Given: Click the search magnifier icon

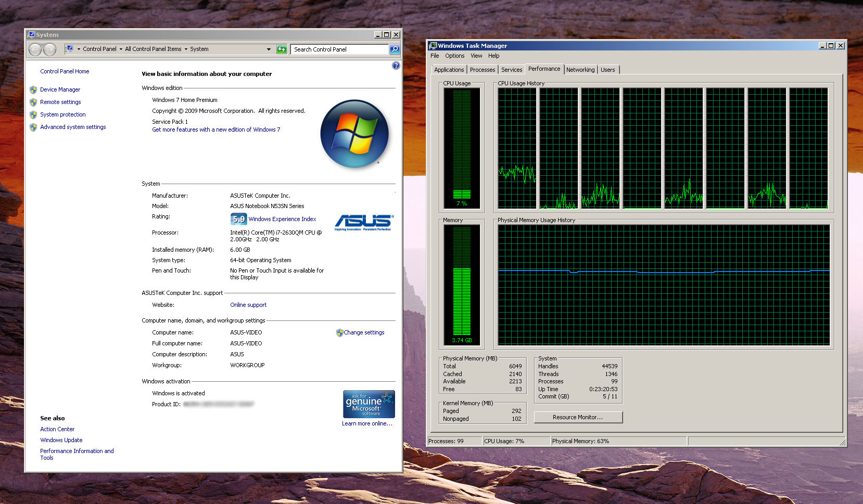Looking at the screenshot, I should (395, 49).
